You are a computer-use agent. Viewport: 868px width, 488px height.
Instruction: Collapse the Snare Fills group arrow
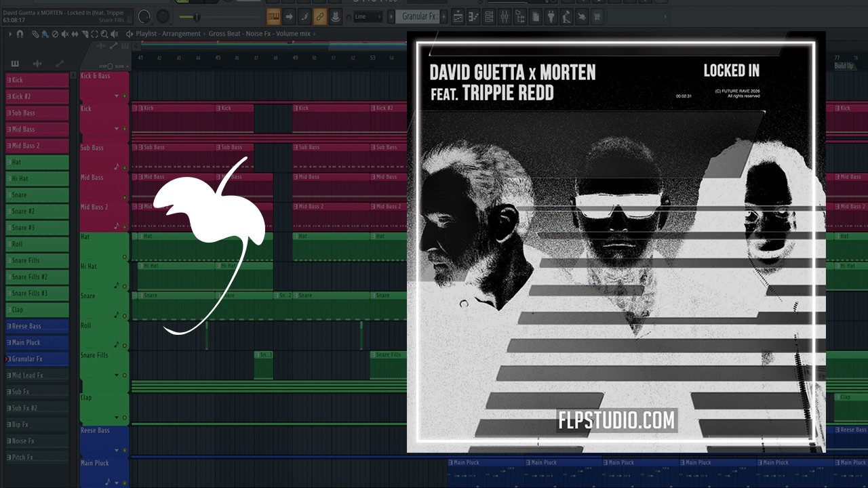click(x=117, y=375)
